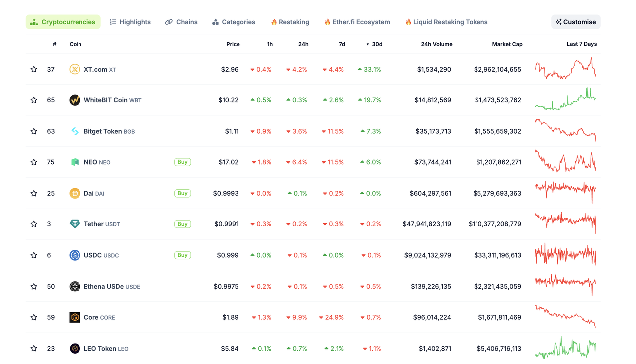Sort the table by Market Cap
Screen dimensions: 636x364
pyautogui.click(x=507, y=44)
